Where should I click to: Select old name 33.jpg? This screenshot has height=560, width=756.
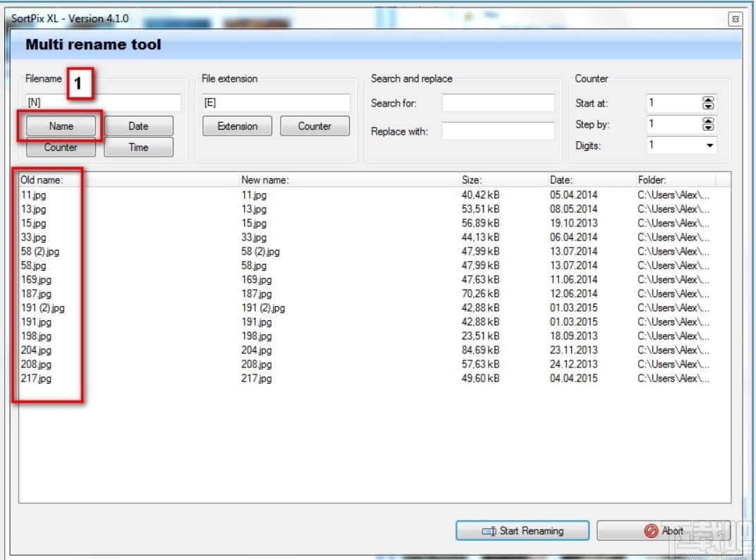pos(33,237)
